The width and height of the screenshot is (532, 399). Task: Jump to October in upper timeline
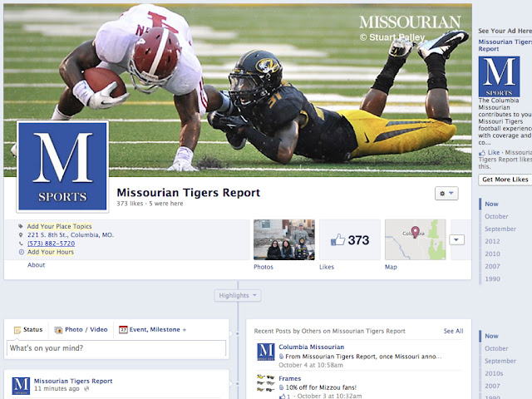[x=496, y=216]
